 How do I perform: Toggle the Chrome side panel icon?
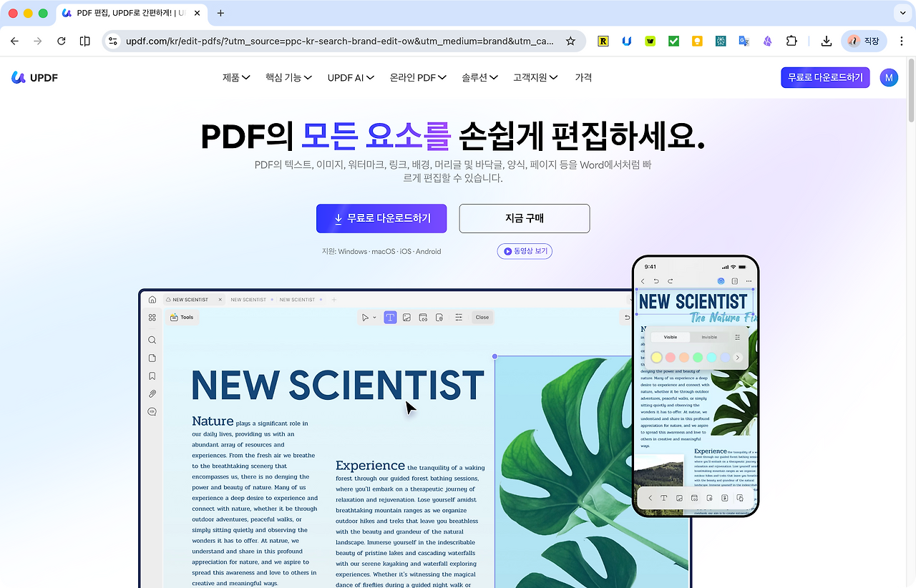85,41
